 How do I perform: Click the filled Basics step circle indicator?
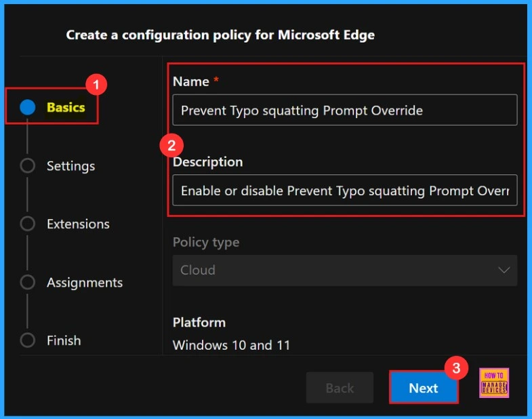coord(28,107)
